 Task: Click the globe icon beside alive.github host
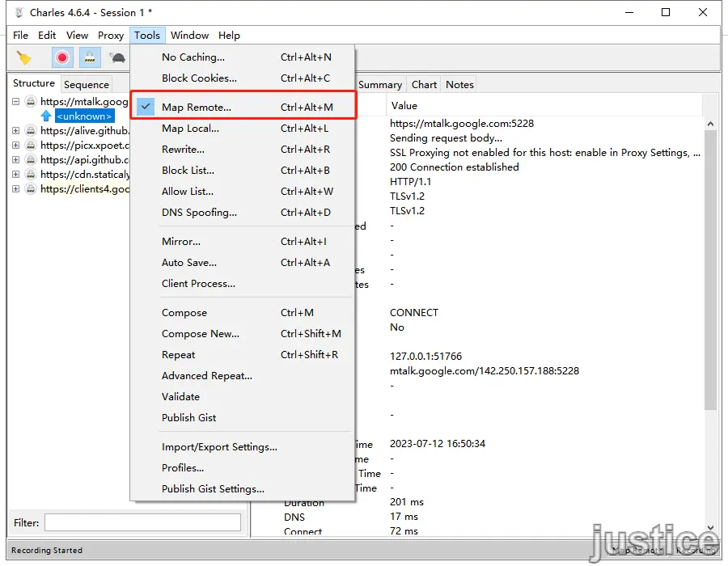coord(31,130)
